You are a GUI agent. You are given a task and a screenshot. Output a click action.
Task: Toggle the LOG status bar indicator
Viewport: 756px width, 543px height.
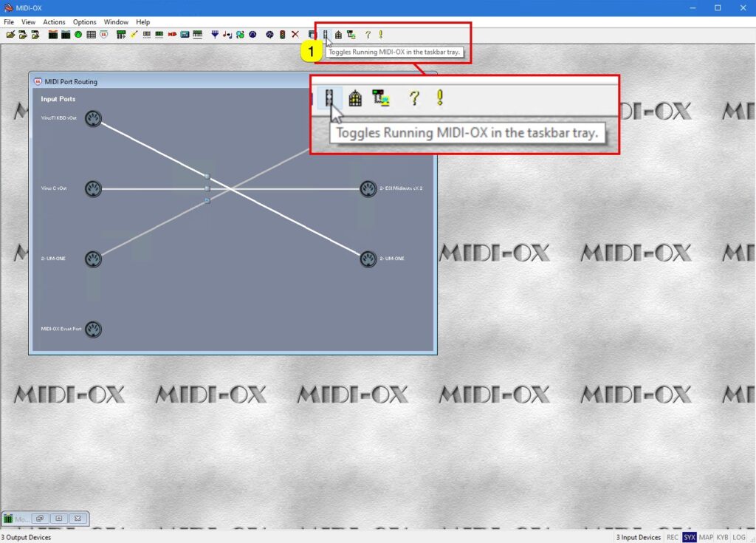pos(738,537)
